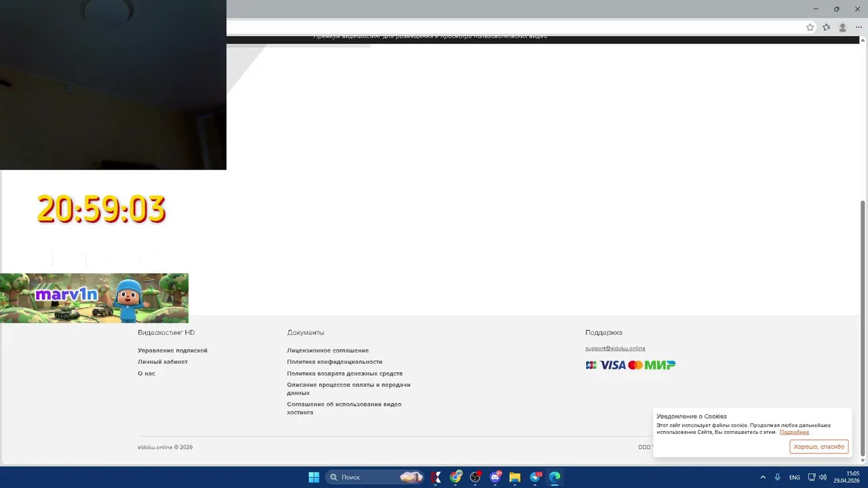Click the support@vidoku.online email link

(615, 348)
